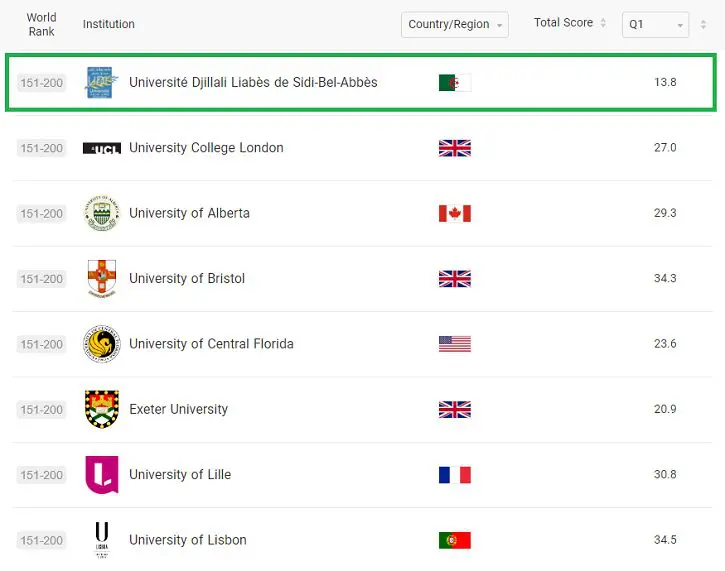Click the Algeria flag icon

455,83
